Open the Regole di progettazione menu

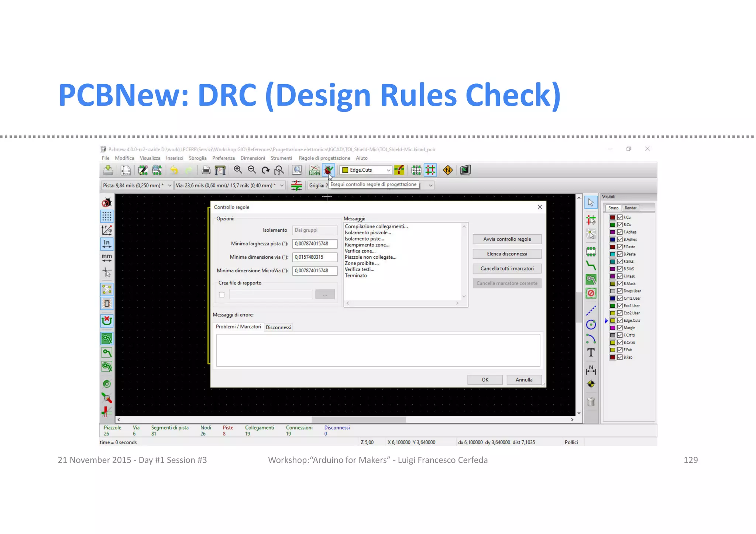point(324,158)
